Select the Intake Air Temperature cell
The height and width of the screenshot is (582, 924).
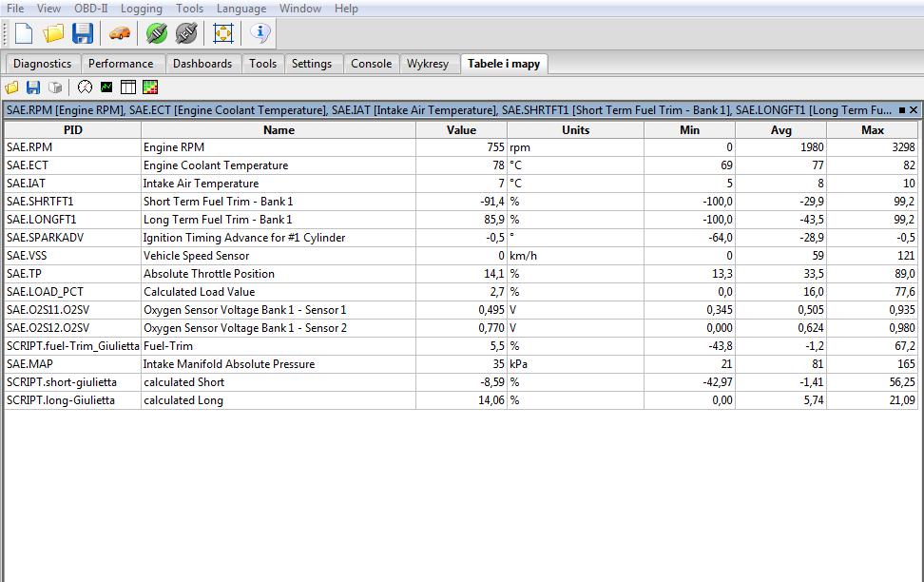click(279, 184)
